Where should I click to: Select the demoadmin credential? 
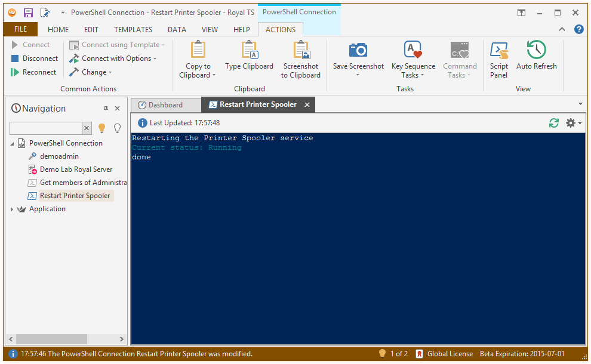click(x=54, y=156)
